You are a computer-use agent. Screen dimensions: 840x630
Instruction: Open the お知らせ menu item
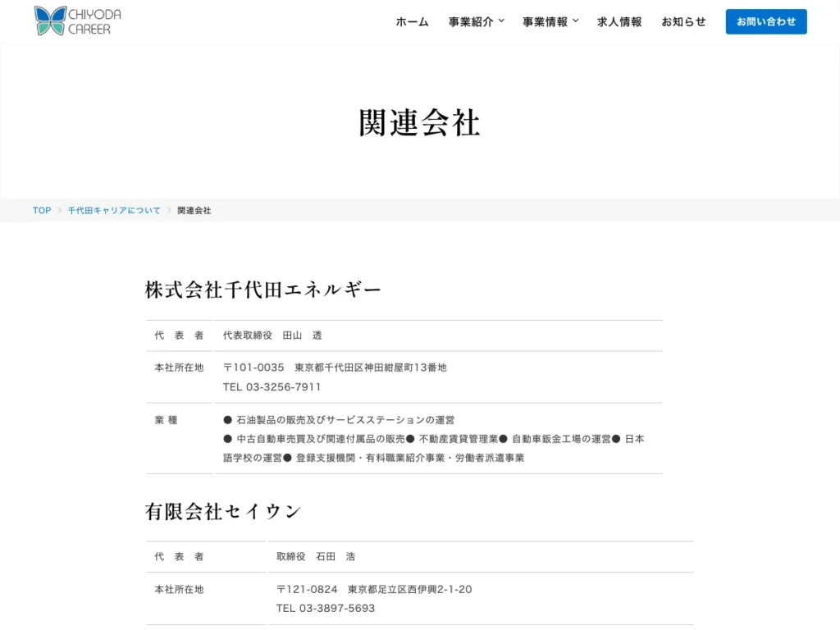683,22
